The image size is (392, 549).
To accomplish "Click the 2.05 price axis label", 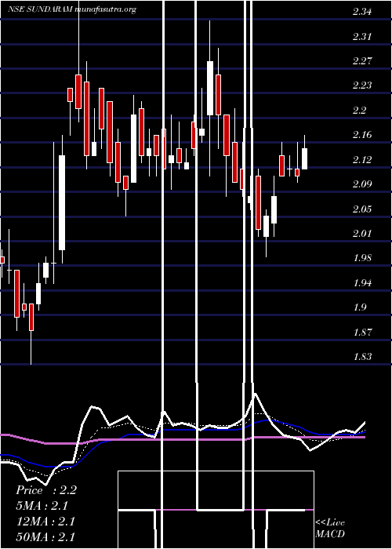I will click(362, 209).
